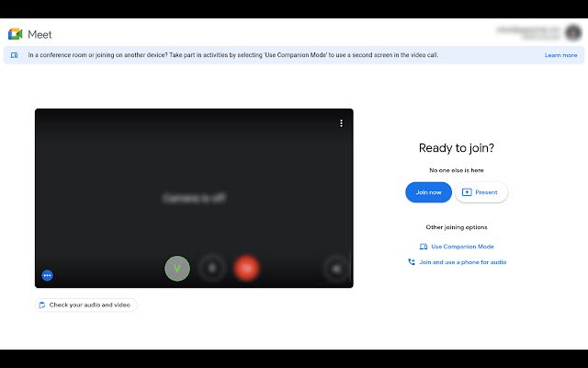Open the account avatar at top right
The width and height of the screenshot is (588, 368).
pyautogui.click(x=573, y=33)
